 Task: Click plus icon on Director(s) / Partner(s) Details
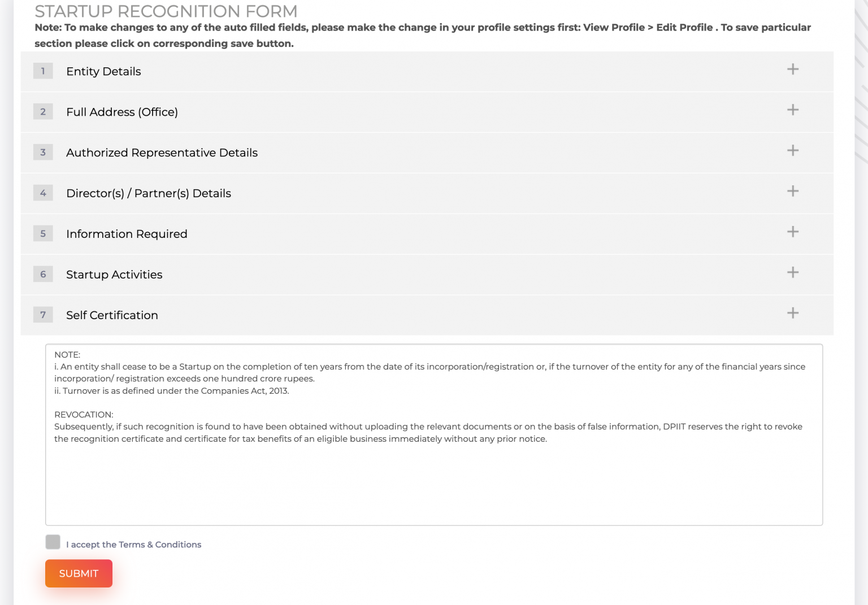(x=793, y=191)
